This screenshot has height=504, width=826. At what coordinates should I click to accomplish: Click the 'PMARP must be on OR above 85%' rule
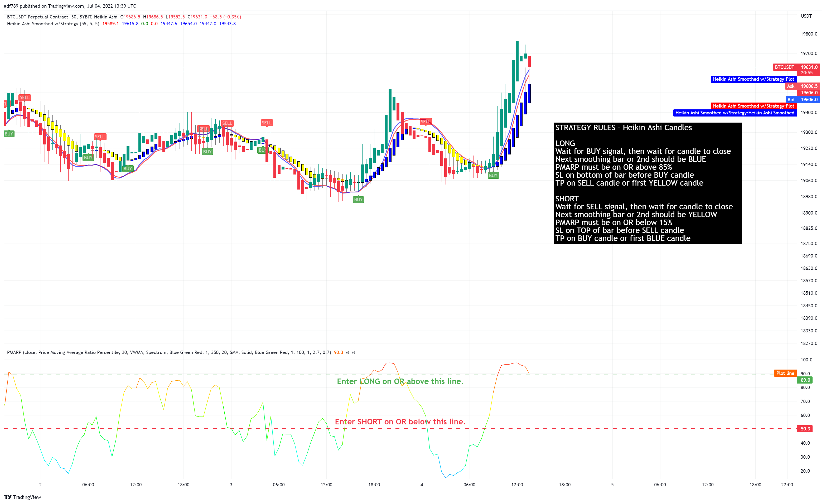614,167
